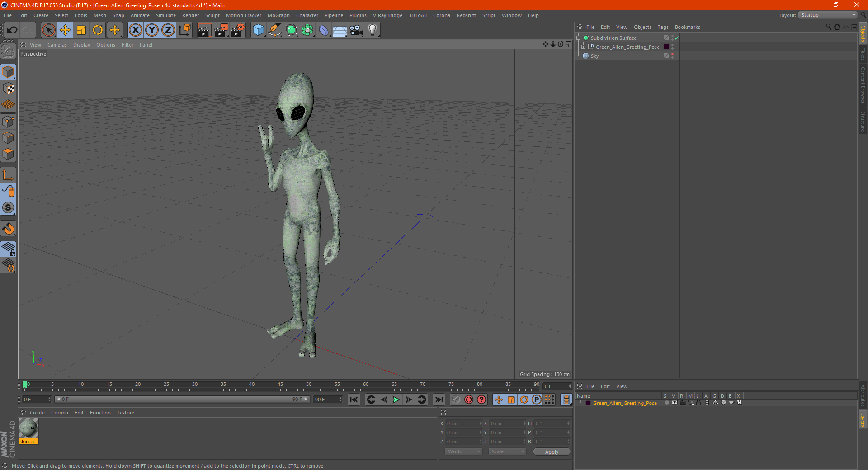Open the Structure side tab
The width and height of the screenshot is (868, 470).
863,121
